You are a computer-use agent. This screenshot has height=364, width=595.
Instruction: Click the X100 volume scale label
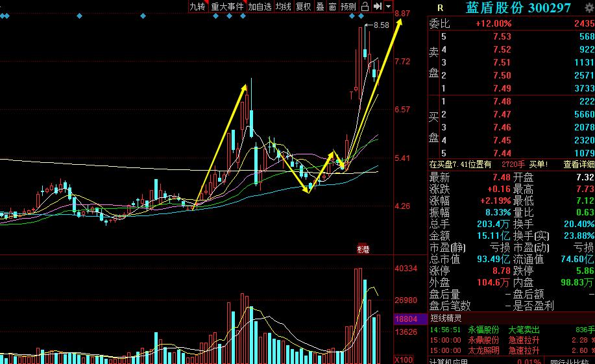click(x=403, y=359)
